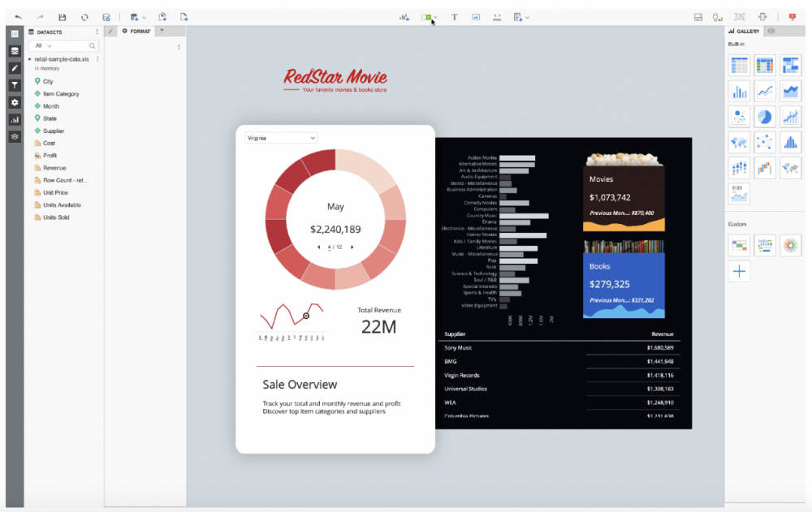Go to previous month with left arrow

(x=318, y=247)
